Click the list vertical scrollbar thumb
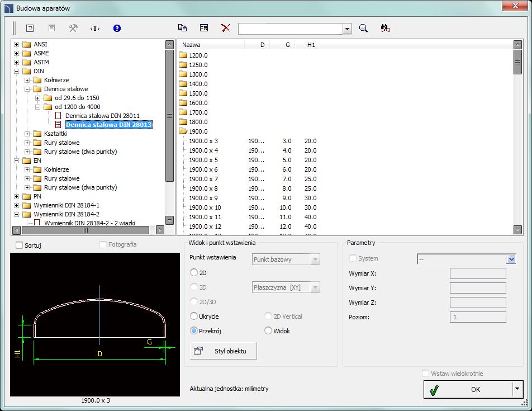 pos(517,62)
